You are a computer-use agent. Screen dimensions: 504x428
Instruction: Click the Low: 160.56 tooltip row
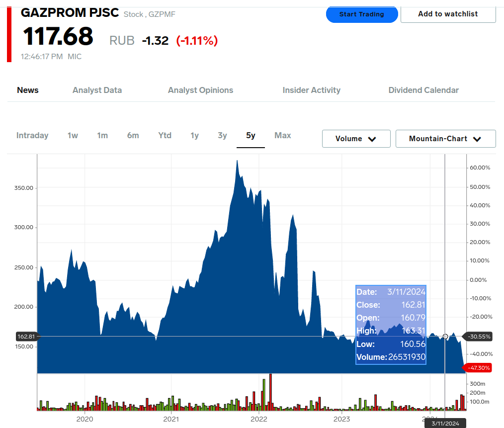391,344
